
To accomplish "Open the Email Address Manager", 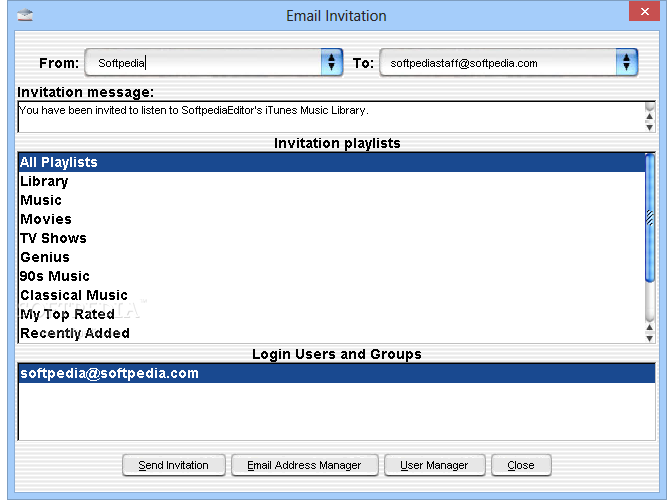I will tap(304, 465).
